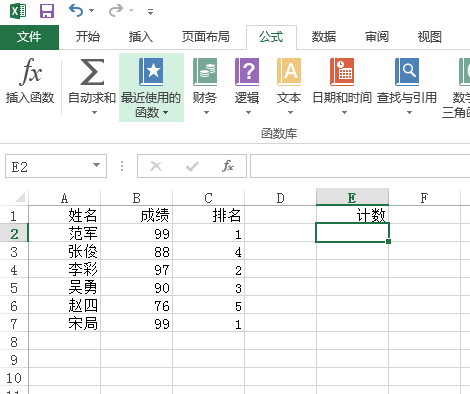Click cell containing 张俊
Screen dimensions: 470x394
pos(64,251)
